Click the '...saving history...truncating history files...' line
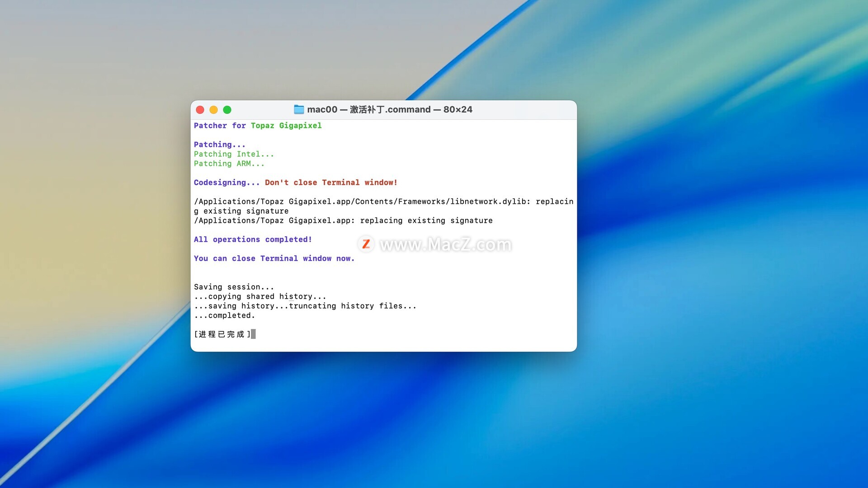 coord(305,306)
